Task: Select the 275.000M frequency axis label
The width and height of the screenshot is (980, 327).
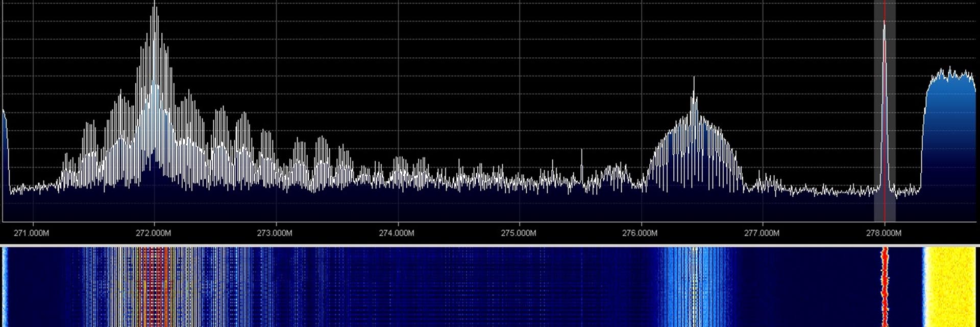Action: pyautogui.click(x=519, y=233)
